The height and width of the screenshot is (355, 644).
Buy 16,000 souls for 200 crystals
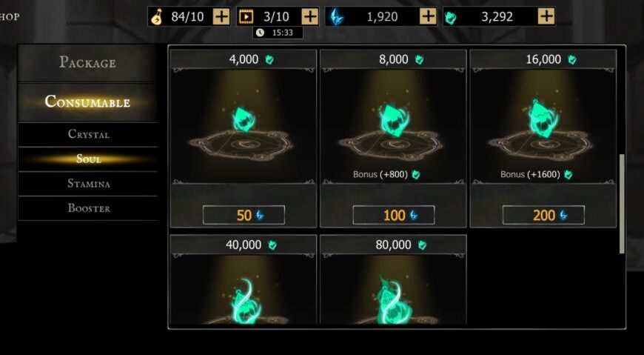[x=543, y=215]
